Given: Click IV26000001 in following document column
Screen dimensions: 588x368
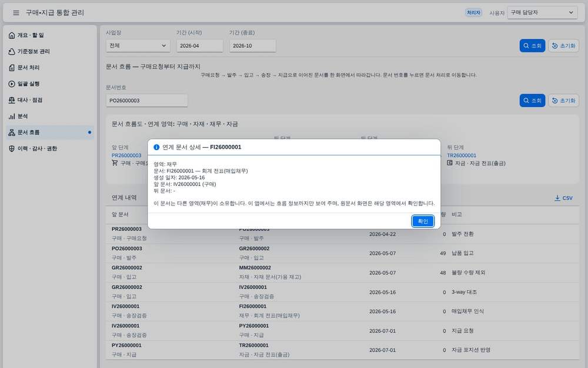Looking at the screenshot, I should click(253, 287).
